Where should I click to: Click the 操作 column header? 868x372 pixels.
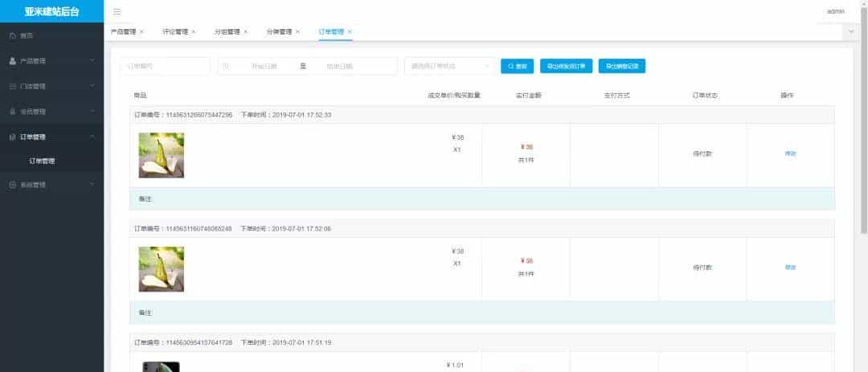[787, 96]
